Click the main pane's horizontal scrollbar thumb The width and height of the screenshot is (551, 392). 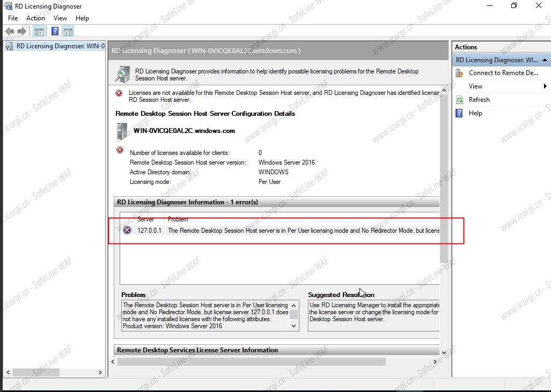[252, 362]
